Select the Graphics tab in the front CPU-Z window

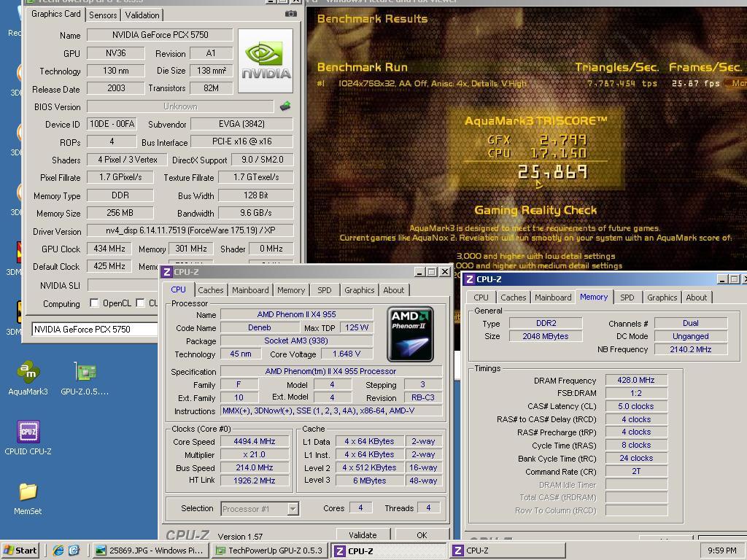click(x=359, y=290)
